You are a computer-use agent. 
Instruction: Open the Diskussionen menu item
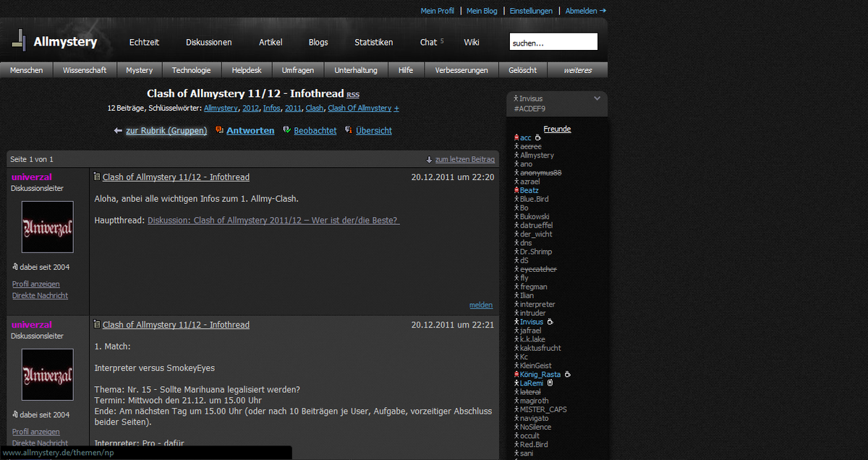click(x=208, y=42)
